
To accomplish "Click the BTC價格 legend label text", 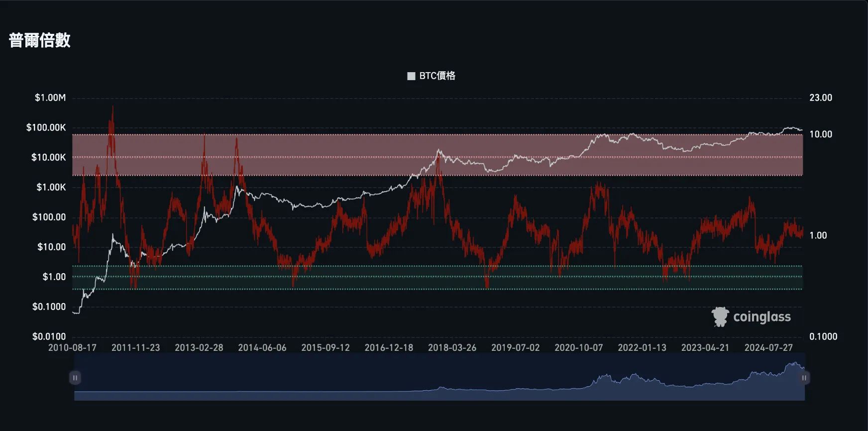I will coord(437,76).
